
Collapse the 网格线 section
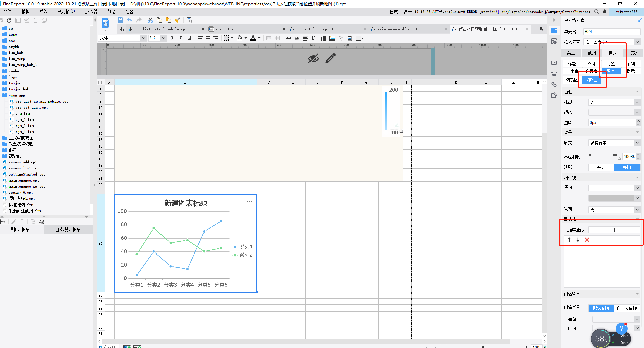[637, 178]
